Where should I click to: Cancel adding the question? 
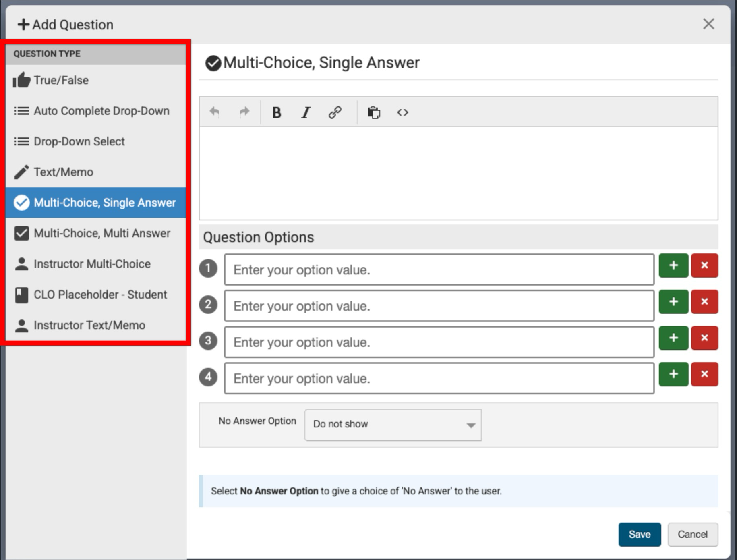(x=692, y=534)
